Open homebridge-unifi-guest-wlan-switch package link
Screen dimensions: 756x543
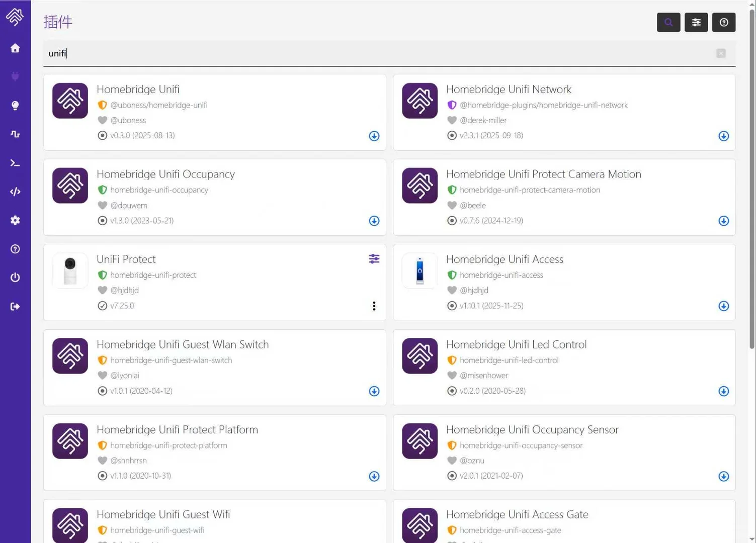click(171, 360)
